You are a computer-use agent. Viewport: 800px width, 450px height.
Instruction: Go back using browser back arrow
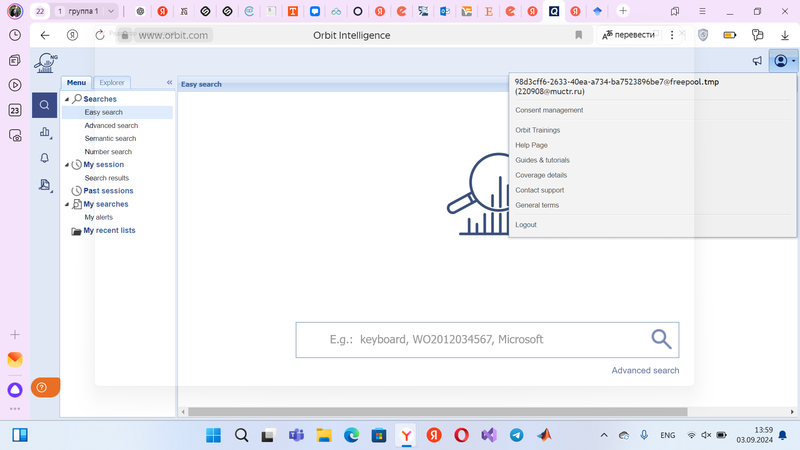[45, 35]
